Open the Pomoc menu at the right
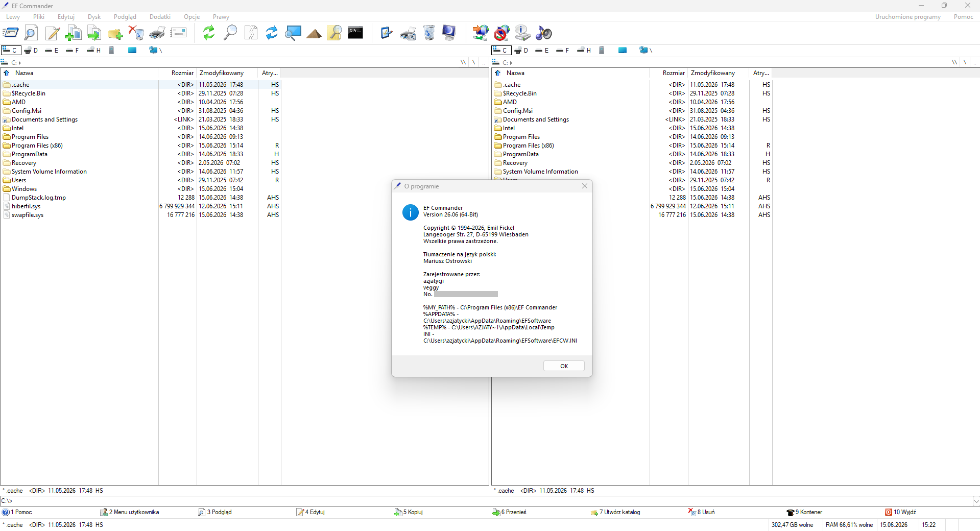Image resolution: width=980 pixels, height=531 pixels. 963,17
